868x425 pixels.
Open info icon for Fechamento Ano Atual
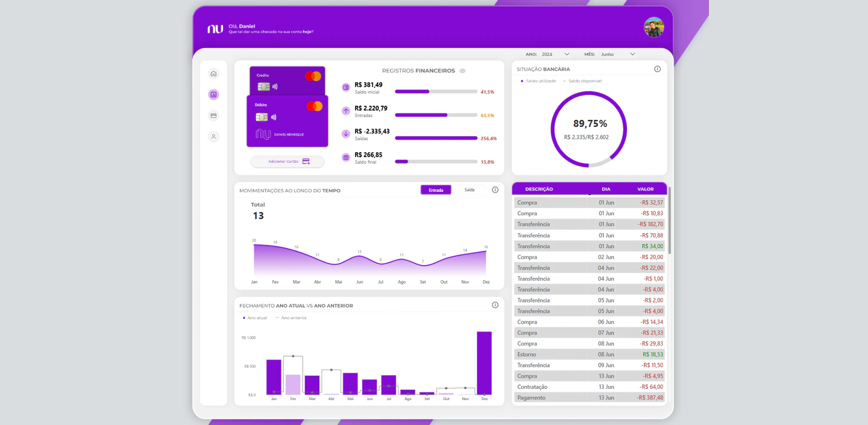495,305
